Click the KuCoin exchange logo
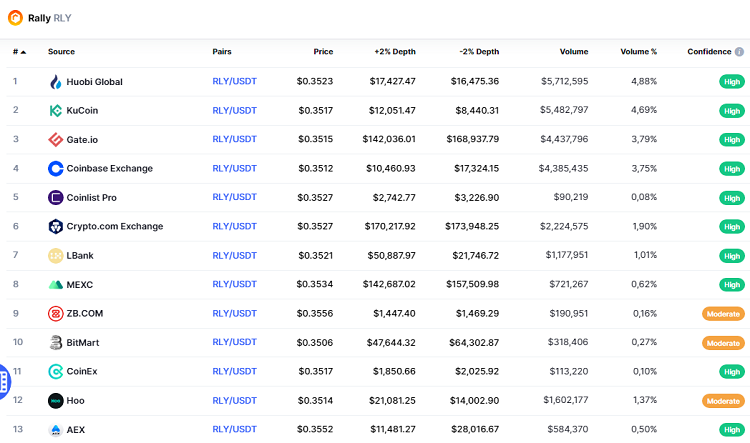The height and width of the screenshot is (443, 750). click(x=56, y=111)
